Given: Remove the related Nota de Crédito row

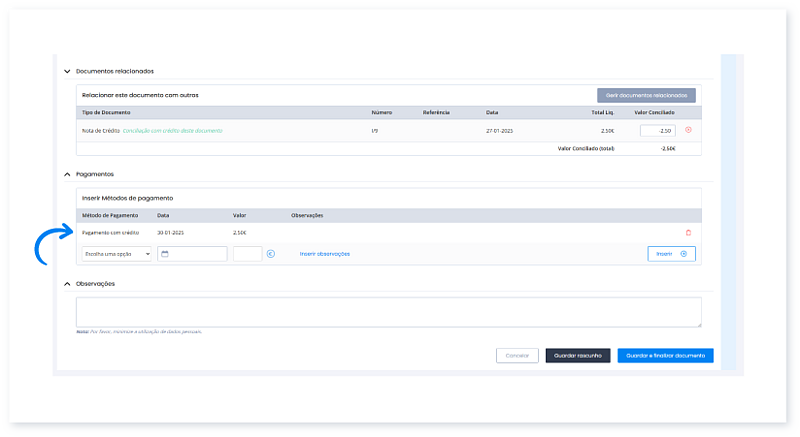Looking at the screenshot, I should point(688,130).
